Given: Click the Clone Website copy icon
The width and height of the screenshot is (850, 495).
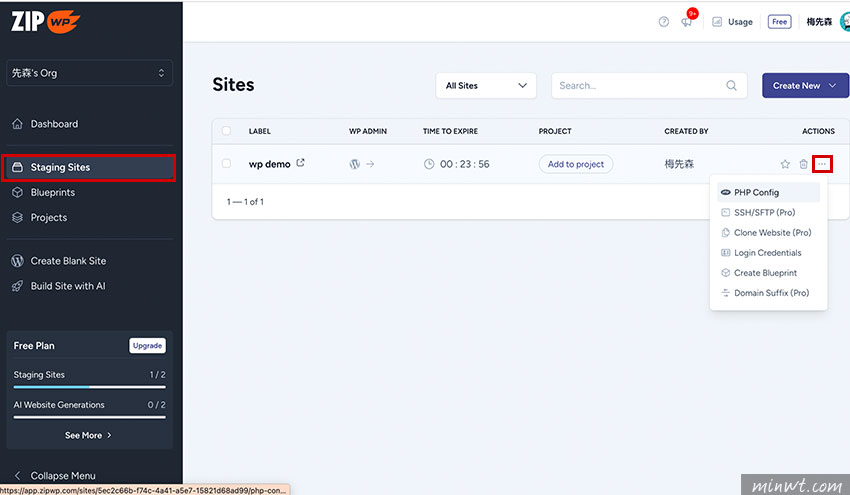Looking at the screenshot, I should coord(725,233).
